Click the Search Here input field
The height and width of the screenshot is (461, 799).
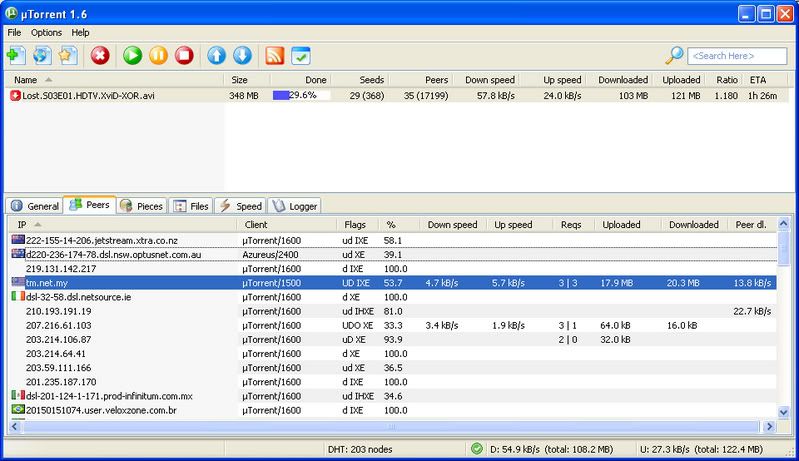tap(737, 56)
